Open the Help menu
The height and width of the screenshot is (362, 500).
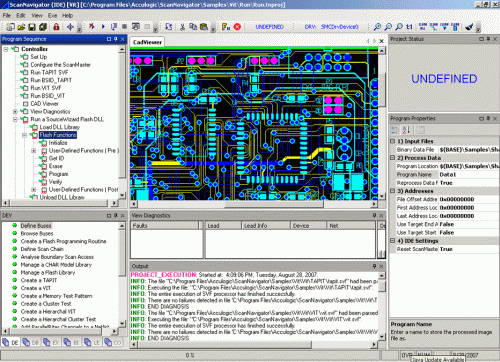(67, 15)
